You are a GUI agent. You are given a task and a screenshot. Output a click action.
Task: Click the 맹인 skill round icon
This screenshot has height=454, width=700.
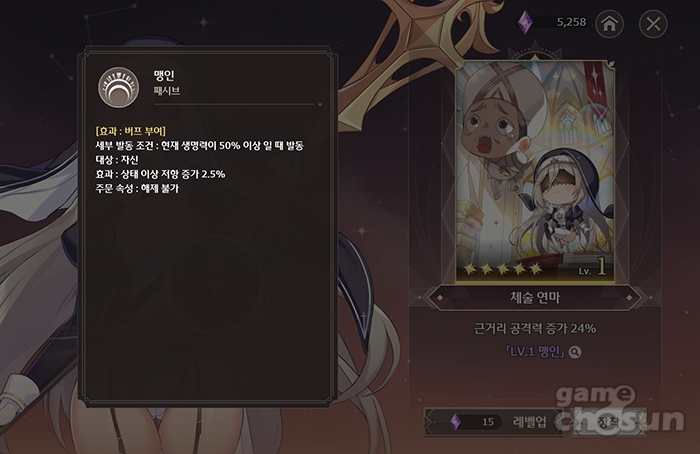pyautogui.click(x=118, y=87)
